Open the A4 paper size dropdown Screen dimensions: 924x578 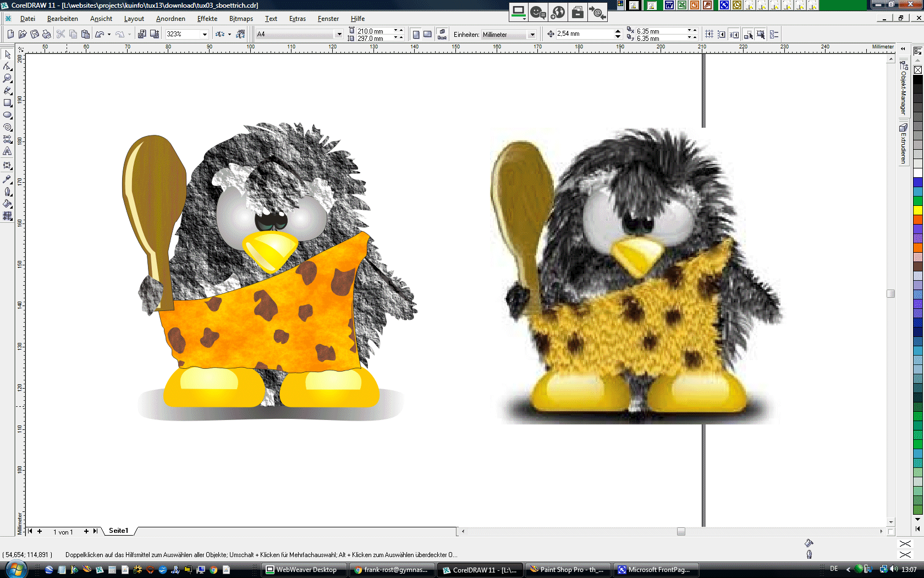[339, 34]
